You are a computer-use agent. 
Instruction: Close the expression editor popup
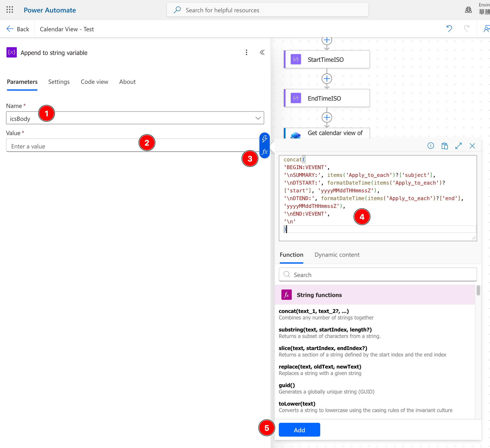472,146
